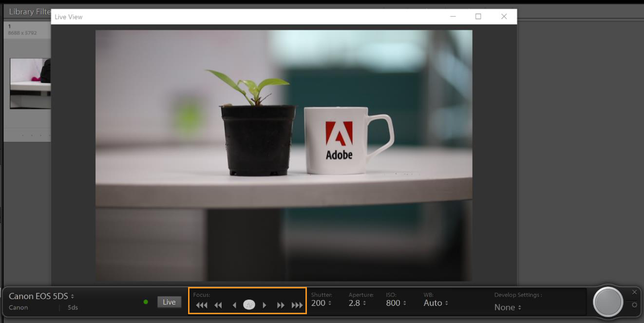The image size is (644, 323).
Task: Select the medium focus-far step icon
Action: click(281, 304)
